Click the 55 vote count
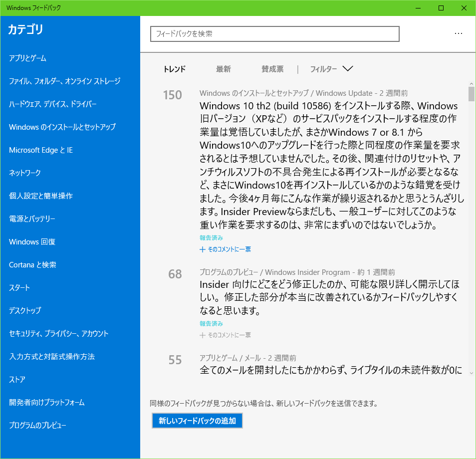Image resolution: width=476 pixels, height=459 pixels. coord(175,360)
